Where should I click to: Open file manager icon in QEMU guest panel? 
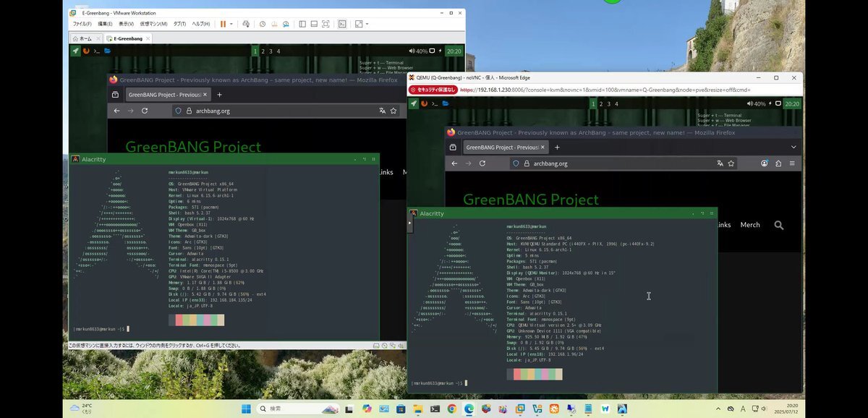(x=446, y=104)
